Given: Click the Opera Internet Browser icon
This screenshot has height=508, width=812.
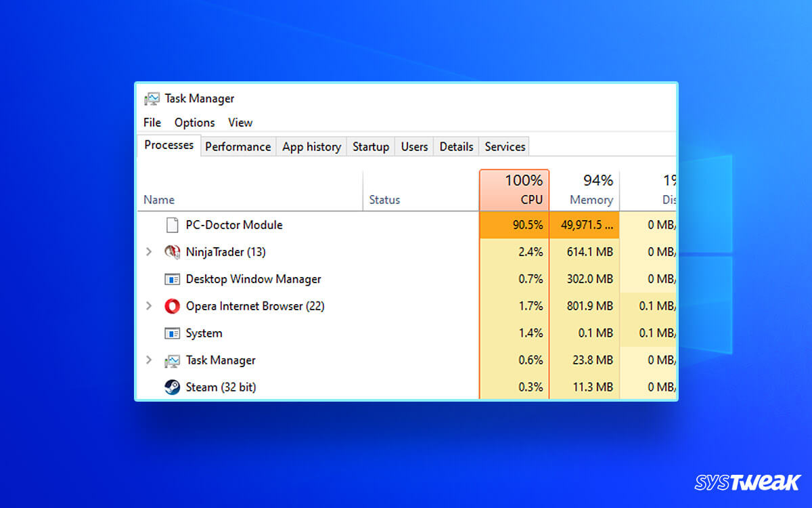Looking at the screenshot, I should (x=172, y=306).
